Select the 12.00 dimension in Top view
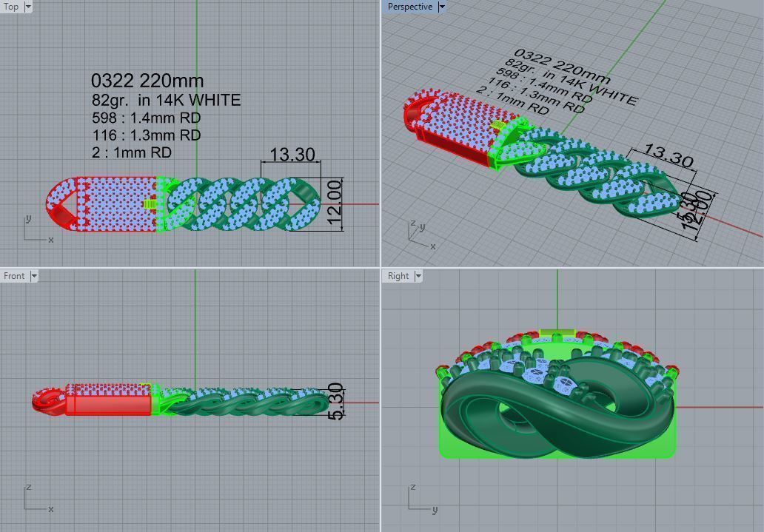The width and height of the screenshot is (764, 532). click(335, 202)
